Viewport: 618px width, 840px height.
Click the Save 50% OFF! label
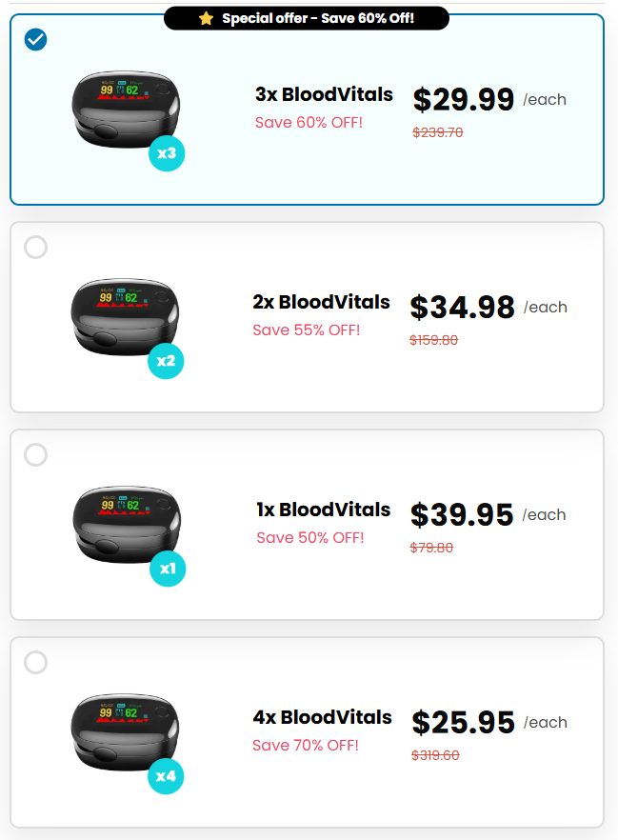click(309, 537)
